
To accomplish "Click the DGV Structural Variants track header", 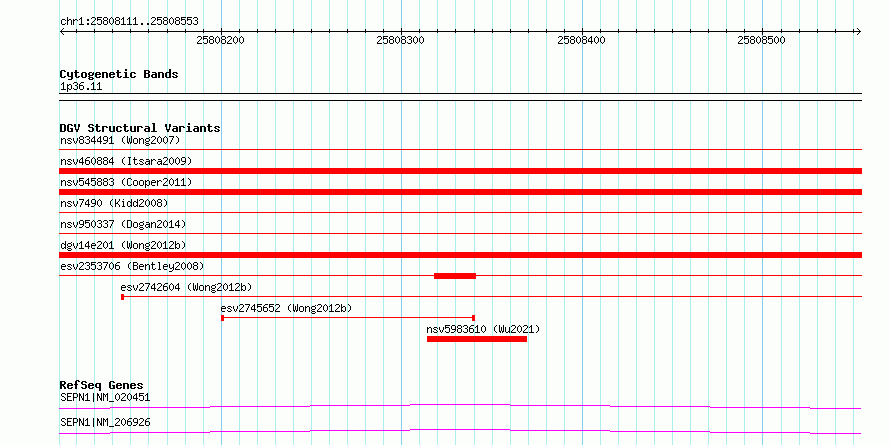I will [x=140, y=128].
